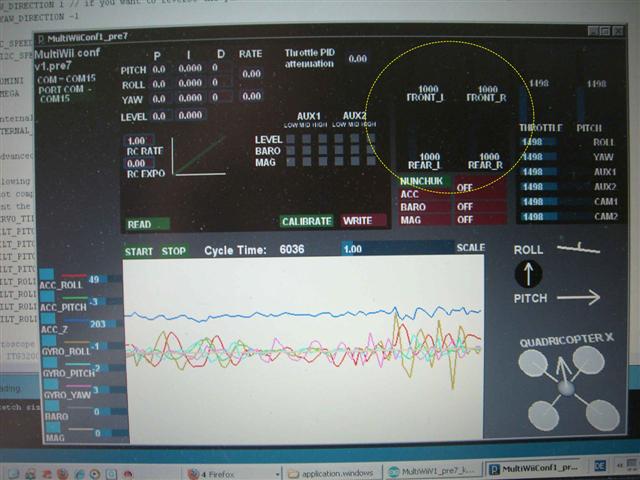Screen dimensions: 640x480
Task: Toggle the ACC_ROLL graph trace square
Action: [x=47, y=274]
